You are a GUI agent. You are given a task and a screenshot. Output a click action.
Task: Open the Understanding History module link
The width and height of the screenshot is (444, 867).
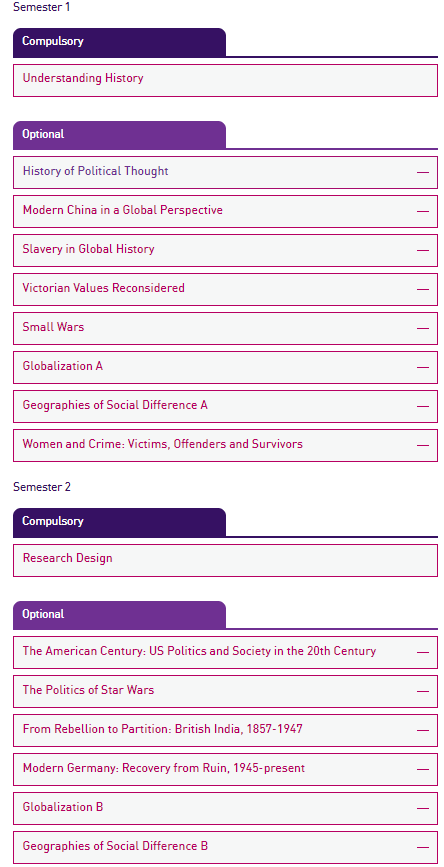tap(83, 78)
